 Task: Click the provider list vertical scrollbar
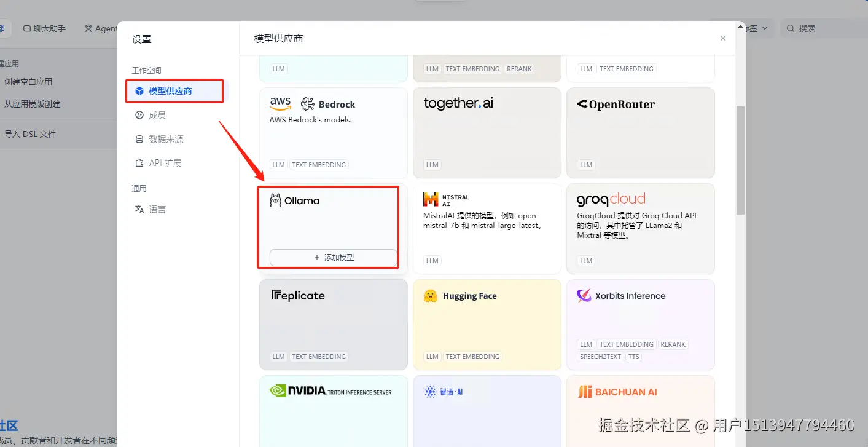pyautogui.click(x=740, y=160)
